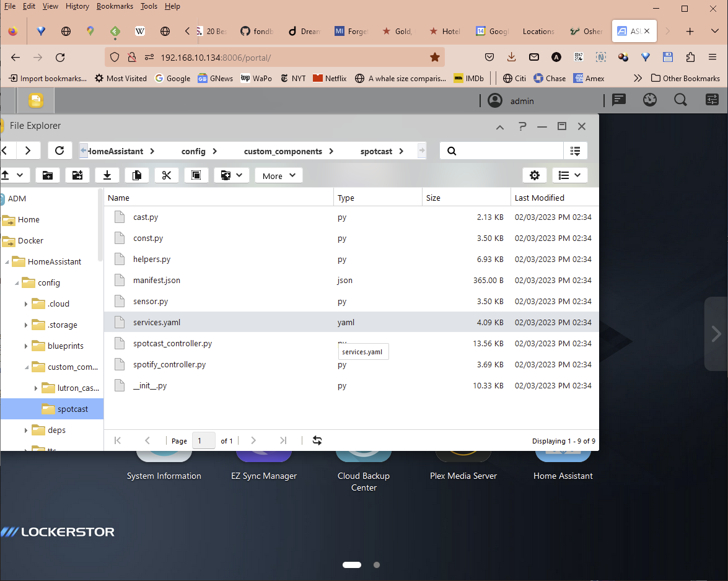Open the File Explorer taskbar icon in ADM
Screen dimensions: 728x581
(x=36, y=100)
